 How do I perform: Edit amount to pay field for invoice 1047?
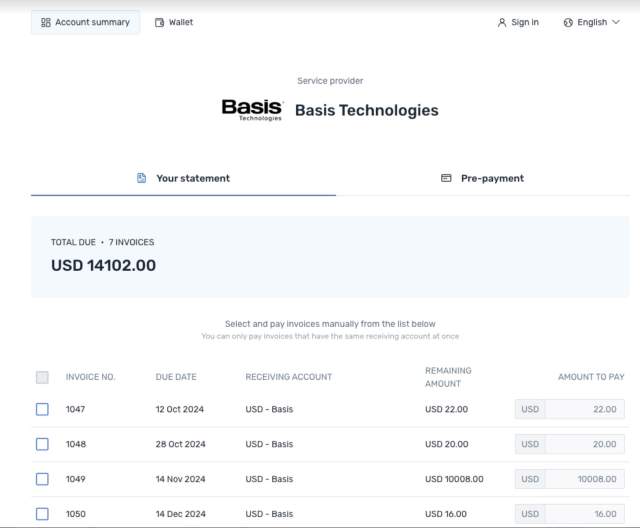584,409
